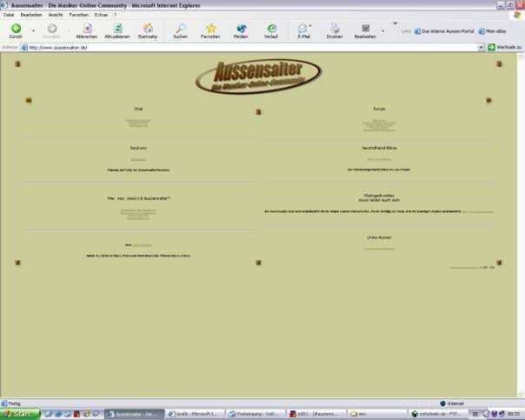Click the Zurück back arrow icon

(x=16, y=29)
